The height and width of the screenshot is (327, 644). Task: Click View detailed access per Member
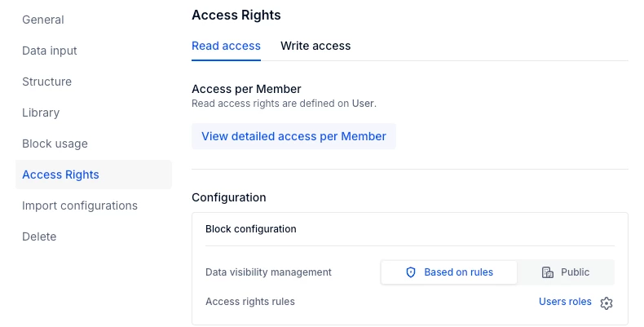[x=293, y=136]
